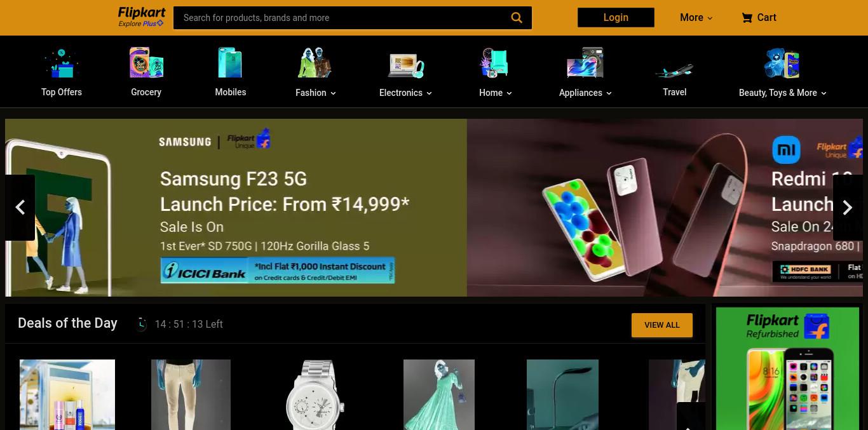This screenshot has height=430, width=868.
Task: Open the Flipkart Refurbished phone ad
Action: 787,368
